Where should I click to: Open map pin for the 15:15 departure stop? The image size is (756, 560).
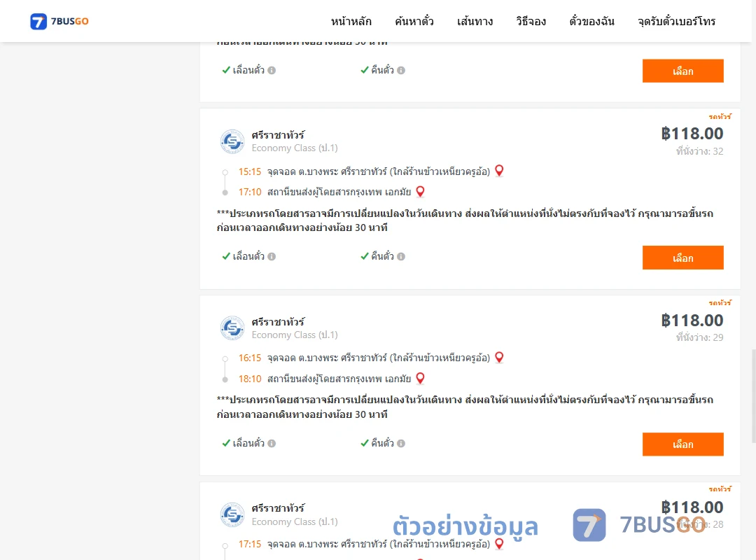click(500, 171)
